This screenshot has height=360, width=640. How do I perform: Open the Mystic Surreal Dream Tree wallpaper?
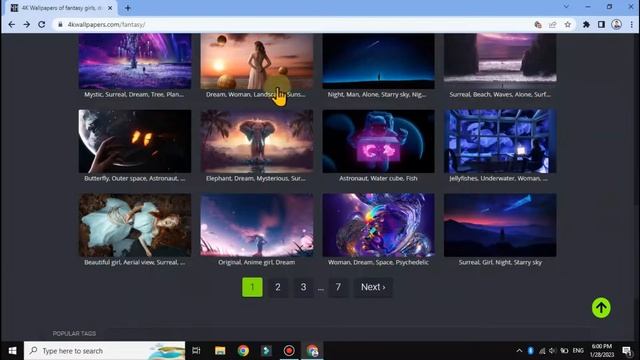(135, 61)
